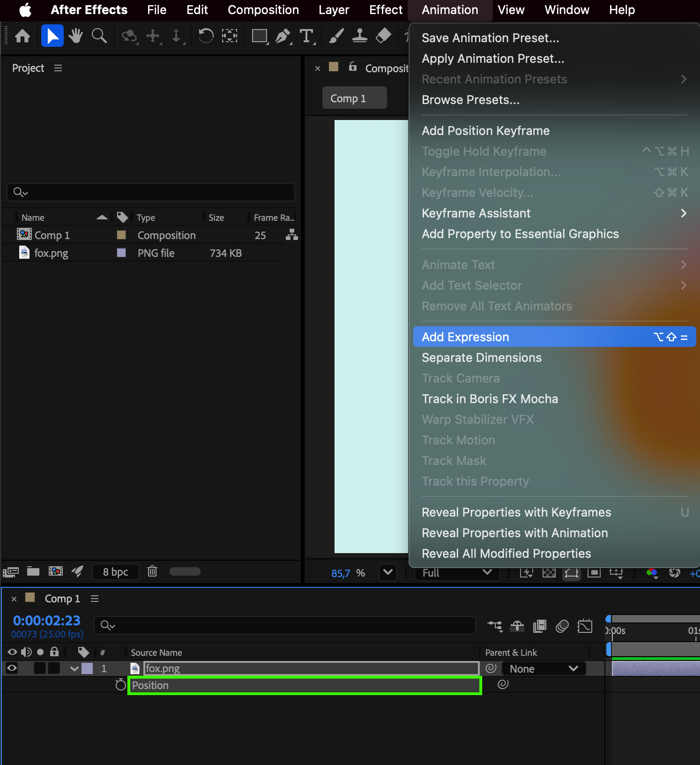Select the Rectangle shape tool
Screen dimensions: 700x765
[260, 36]
